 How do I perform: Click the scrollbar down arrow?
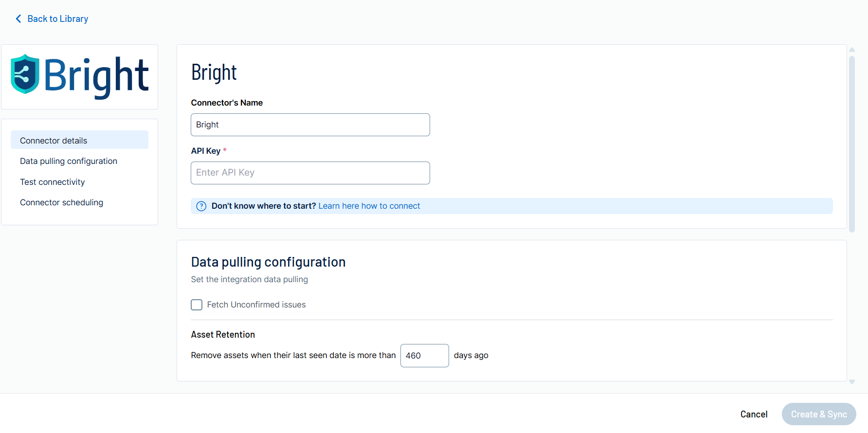tap(852, 382)
